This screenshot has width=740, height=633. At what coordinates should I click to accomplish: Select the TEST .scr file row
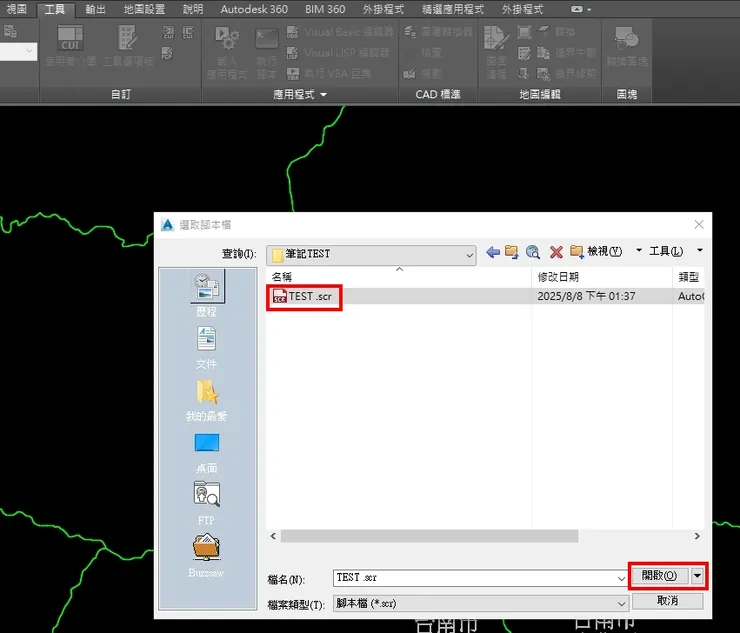point(485,296)
